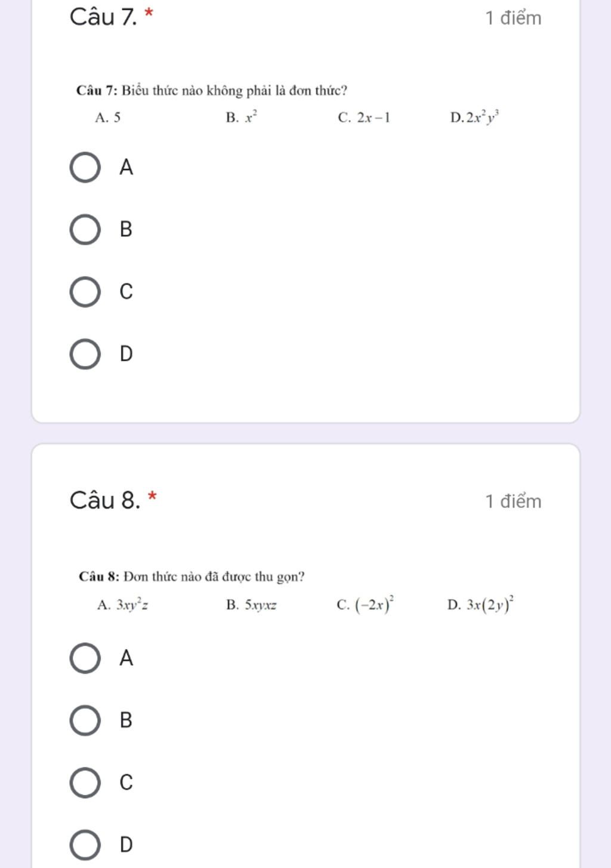Click the "1 điểm" label of Câu 7
Viewport: 611px width, 868px height.
pos(513,18)
